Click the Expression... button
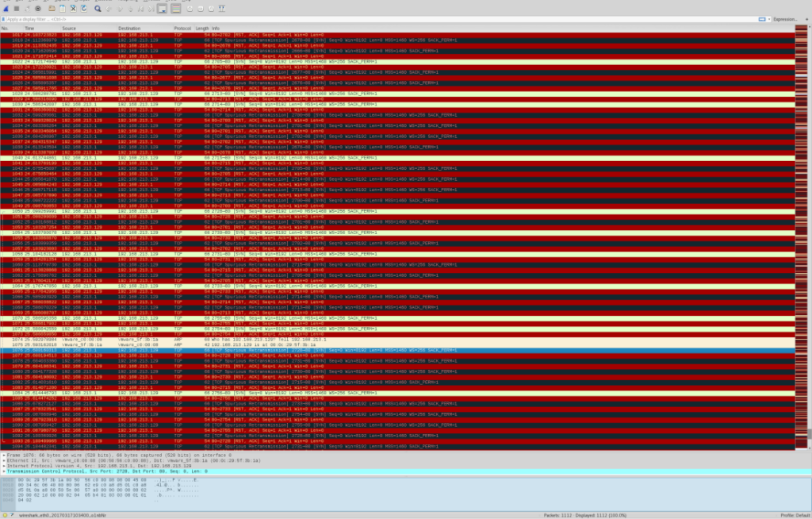This screenshot has height=519, width=812. pyautogui.click(x=785, y=17)
